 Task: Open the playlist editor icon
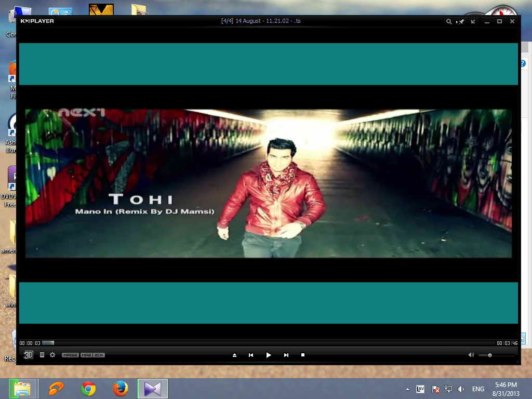[42, 355]
